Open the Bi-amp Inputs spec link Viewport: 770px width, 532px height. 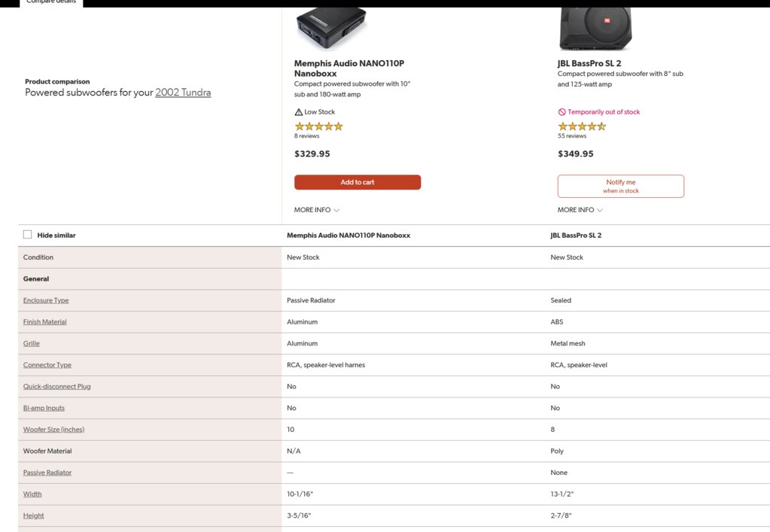point(44,408)
